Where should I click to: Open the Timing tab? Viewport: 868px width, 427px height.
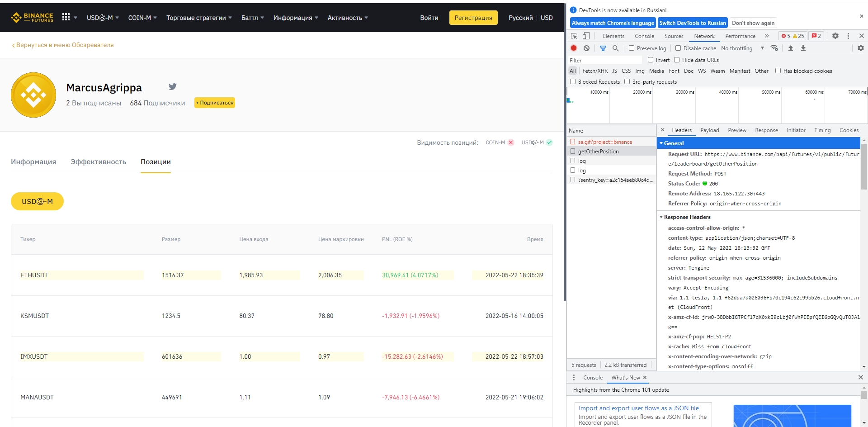pyautogui.click(x=822, y=130)
